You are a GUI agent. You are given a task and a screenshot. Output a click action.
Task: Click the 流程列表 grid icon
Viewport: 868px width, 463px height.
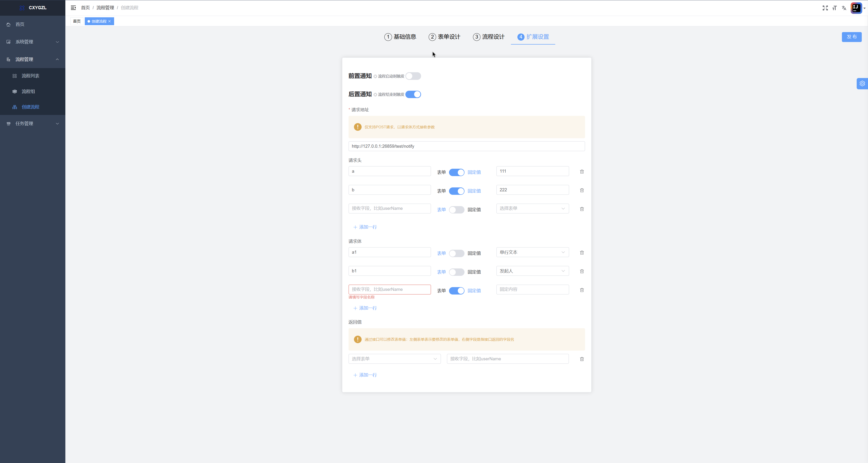point(15,76)
